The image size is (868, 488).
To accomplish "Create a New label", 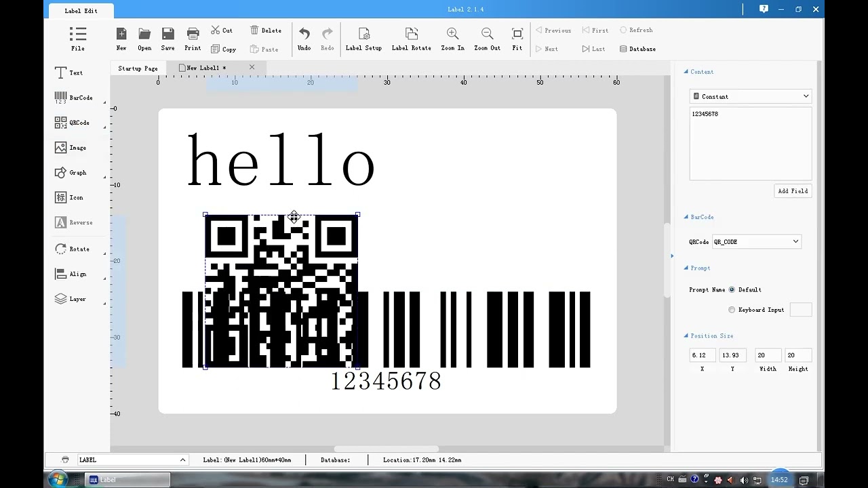I will coord(121,39).
